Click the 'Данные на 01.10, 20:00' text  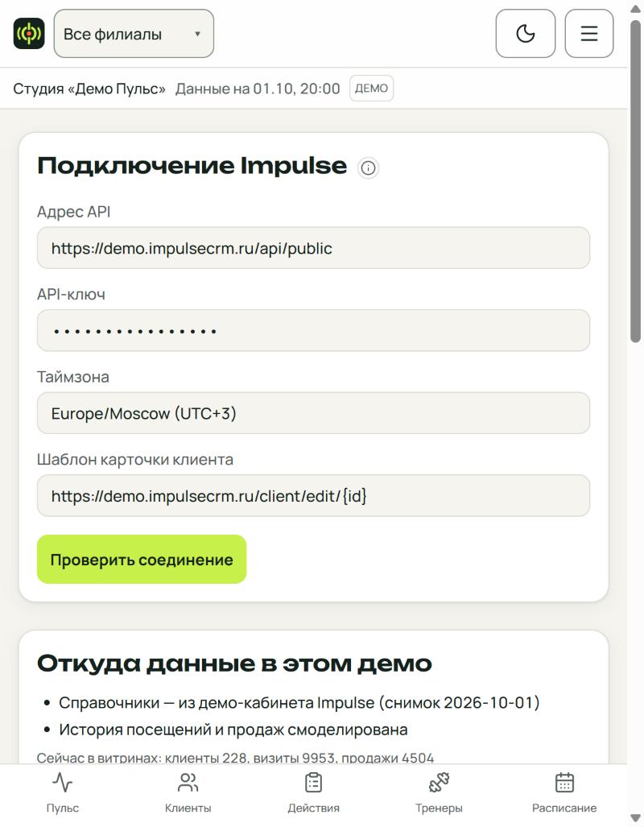coord(258,89)
